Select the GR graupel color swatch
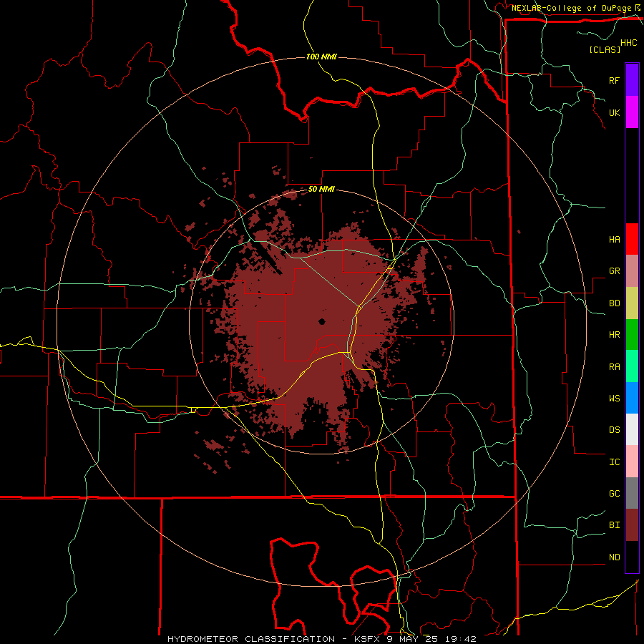Image resolution: width=644 pixels, height=644 pixels. tap(632, 271)
